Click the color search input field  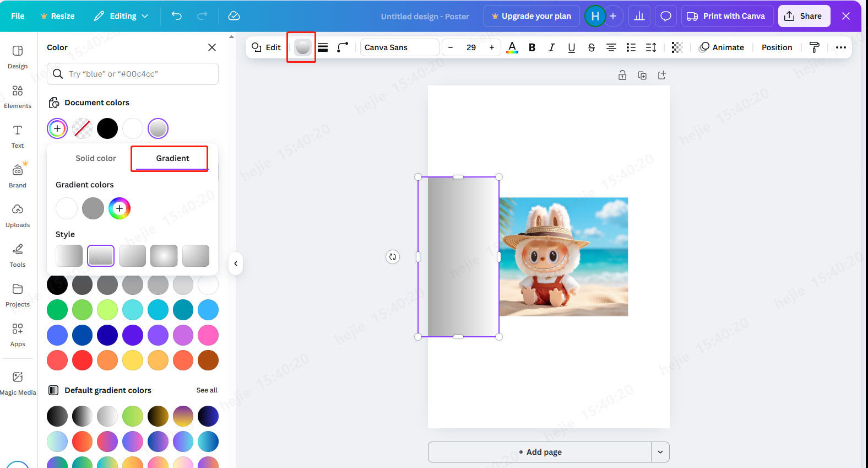140,74
